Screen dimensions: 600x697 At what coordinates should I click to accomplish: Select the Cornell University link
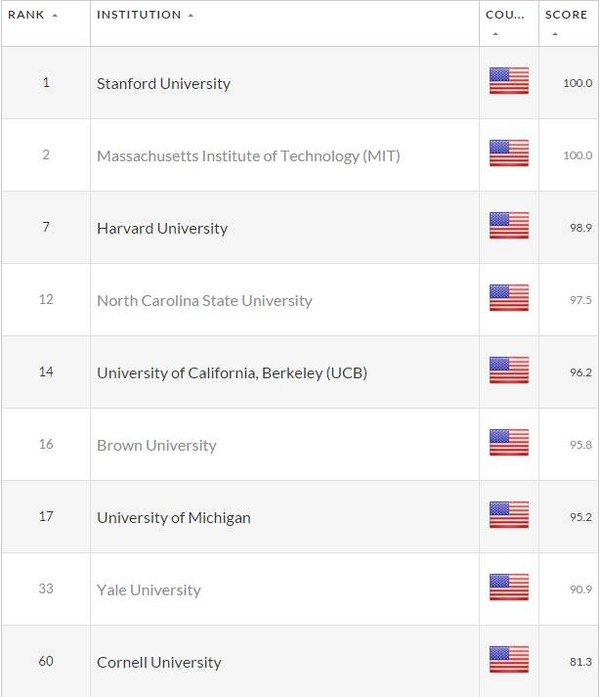pos(159,662)
